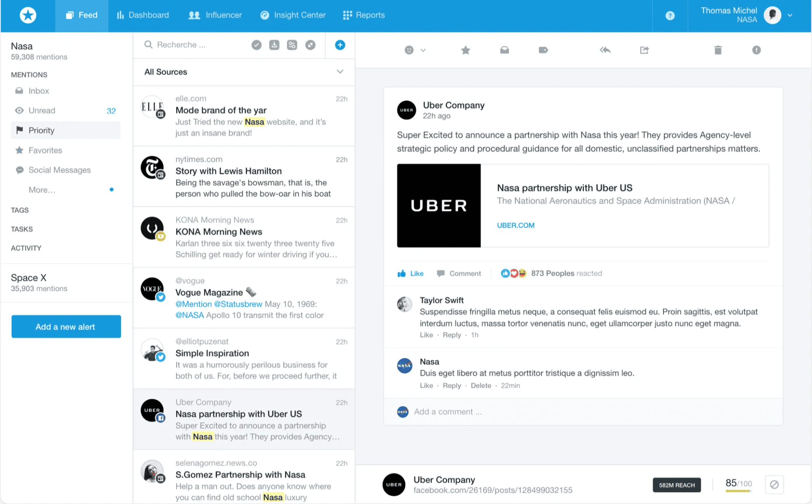
Task: Reply to the Uber Company mention
Action: click(x=605, y=50)
